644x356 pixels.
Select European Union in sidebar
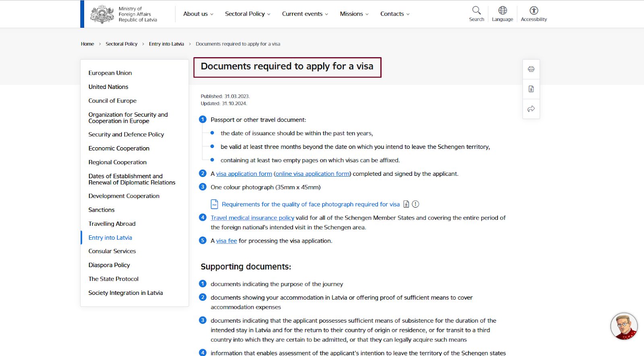110,73
